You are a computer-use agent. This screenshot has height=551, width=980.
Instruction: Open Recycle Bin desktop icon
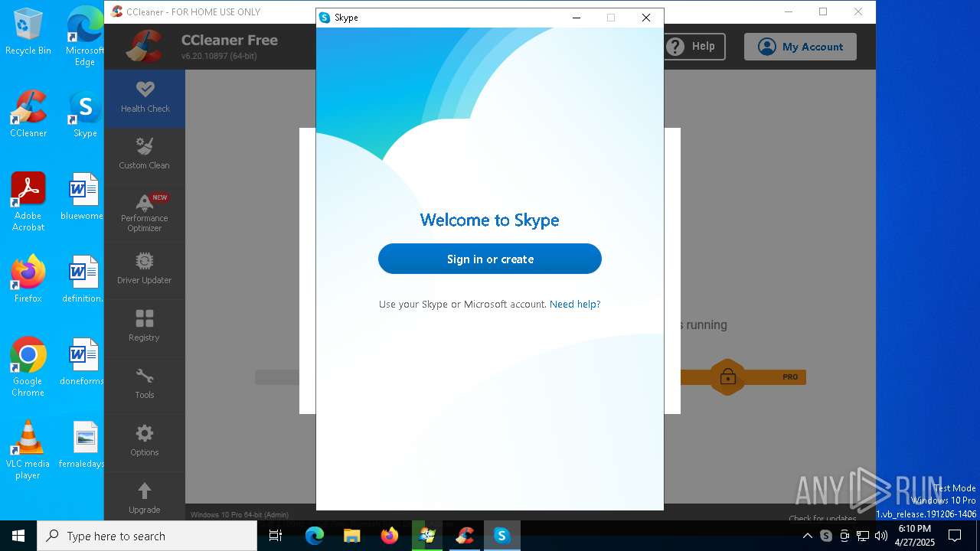pos(28,32)
